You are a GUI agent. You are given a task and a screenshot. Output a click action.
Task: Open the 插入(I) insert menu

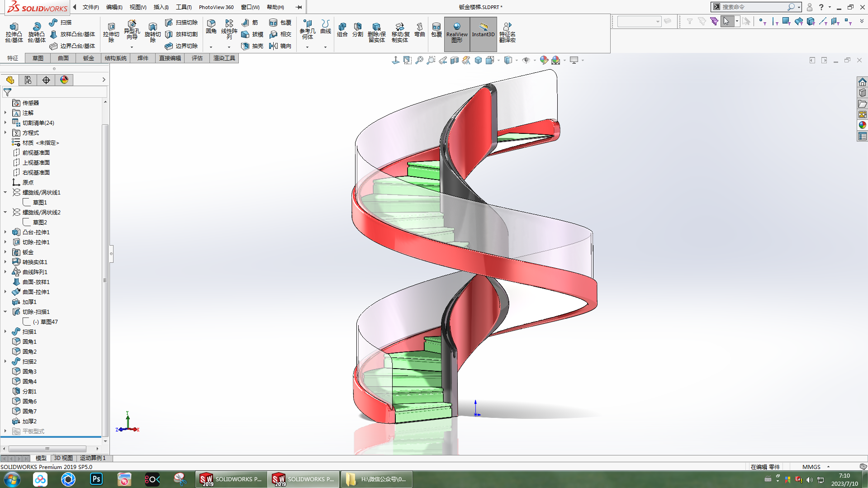point(161,7)
